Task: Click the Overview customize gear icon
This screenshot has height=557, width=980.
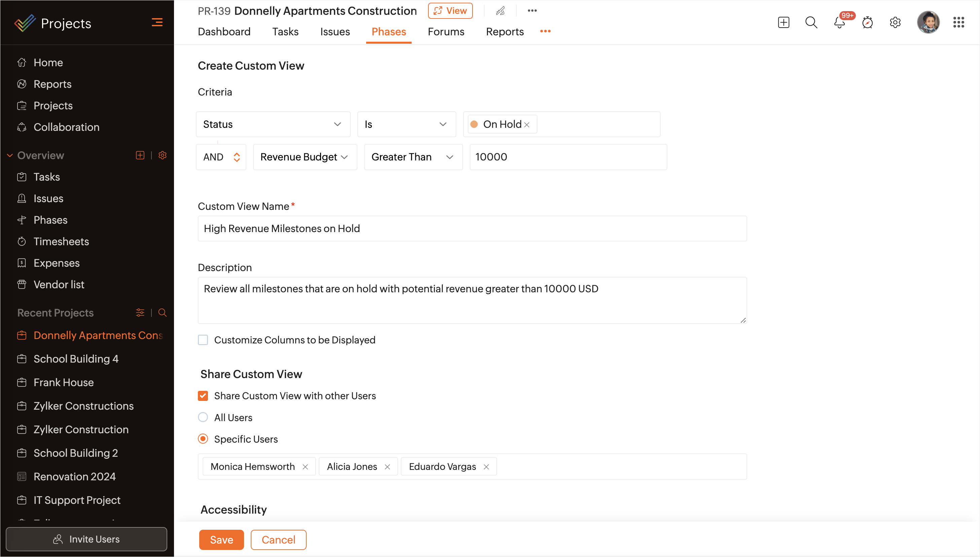Action: click(x=162, y=155)
